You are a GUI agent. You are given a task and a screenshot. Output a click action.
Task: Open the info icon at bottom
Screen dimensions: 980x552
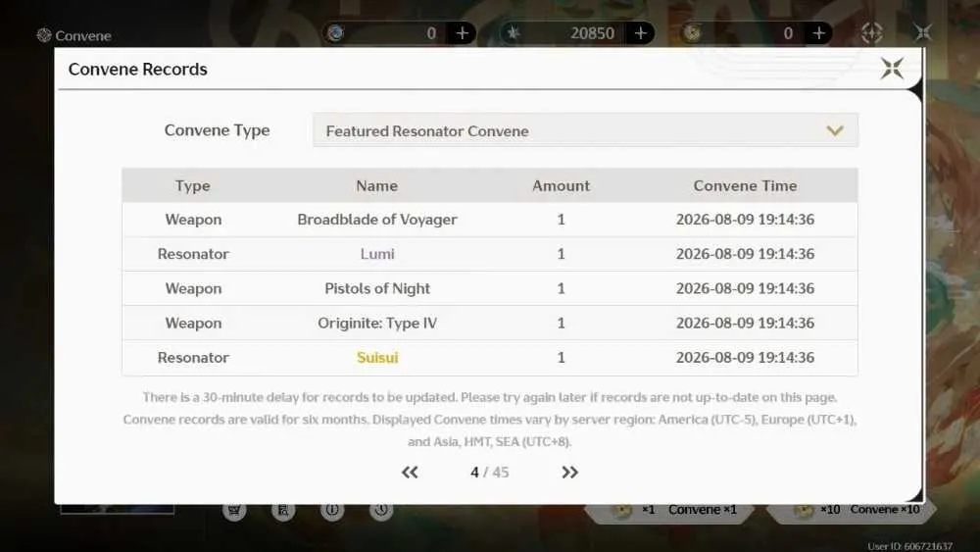coord(332,510)
